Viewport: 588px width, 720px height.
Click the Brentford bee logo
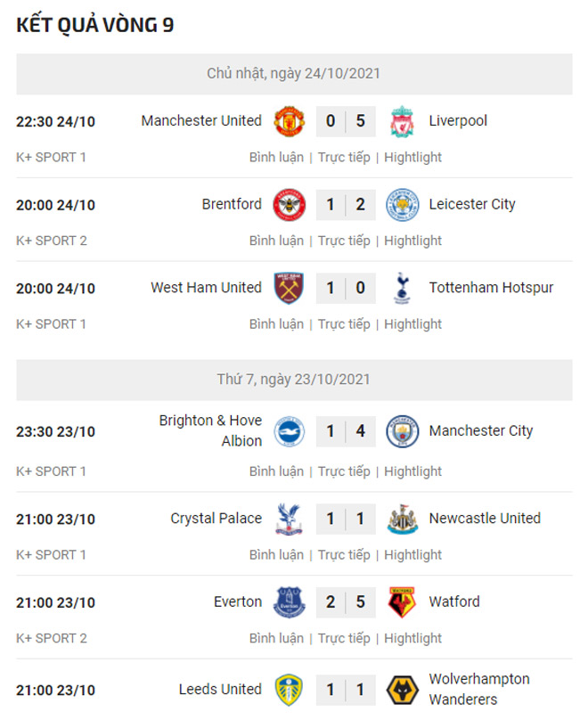click(x=289, y=205)
